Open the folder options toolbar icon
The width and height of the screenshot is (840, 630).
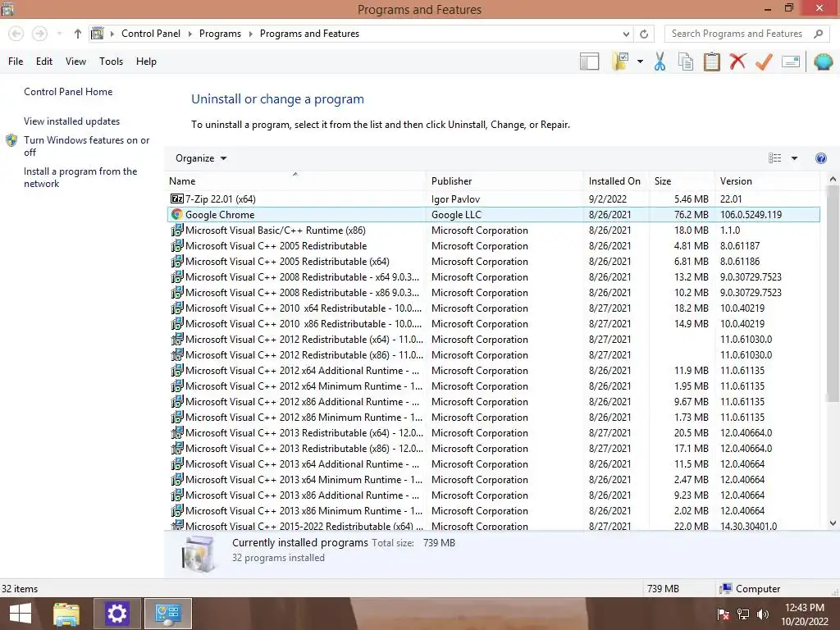(x=620, y=62)
